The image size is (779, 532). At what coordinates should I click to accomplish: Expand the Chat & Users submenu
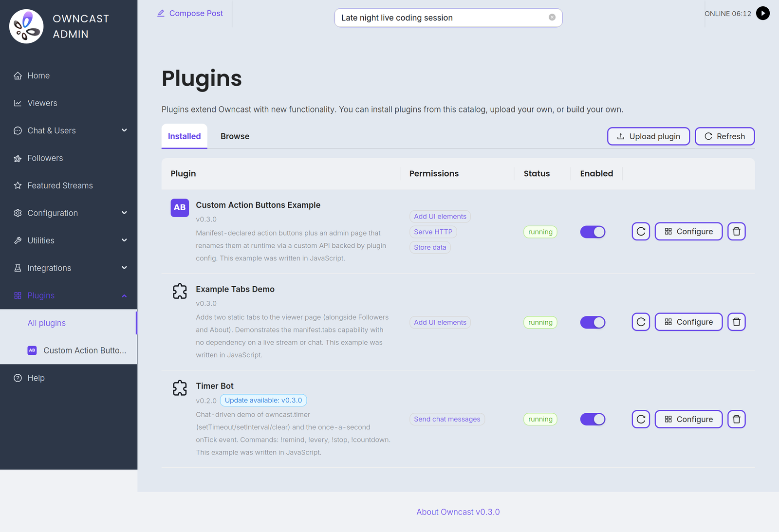124,130
